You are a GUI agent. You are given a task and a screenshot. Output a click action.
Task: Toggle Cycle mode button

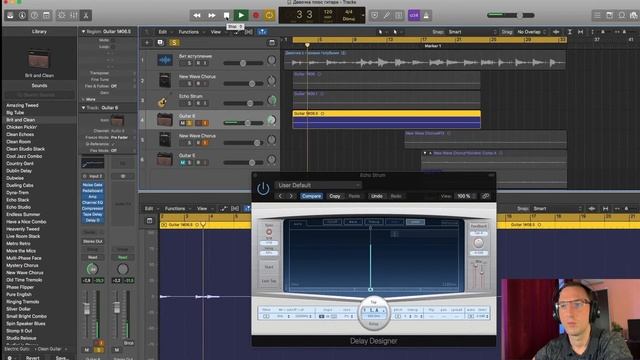pos(269,16)
